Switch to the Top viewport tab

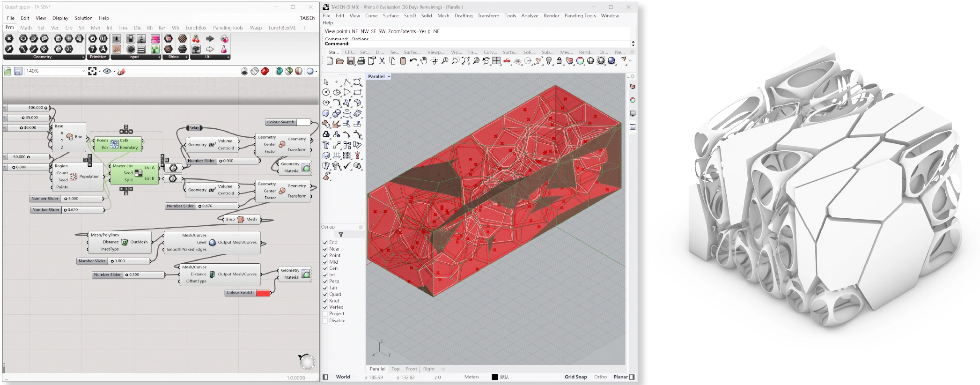[396, 369]
